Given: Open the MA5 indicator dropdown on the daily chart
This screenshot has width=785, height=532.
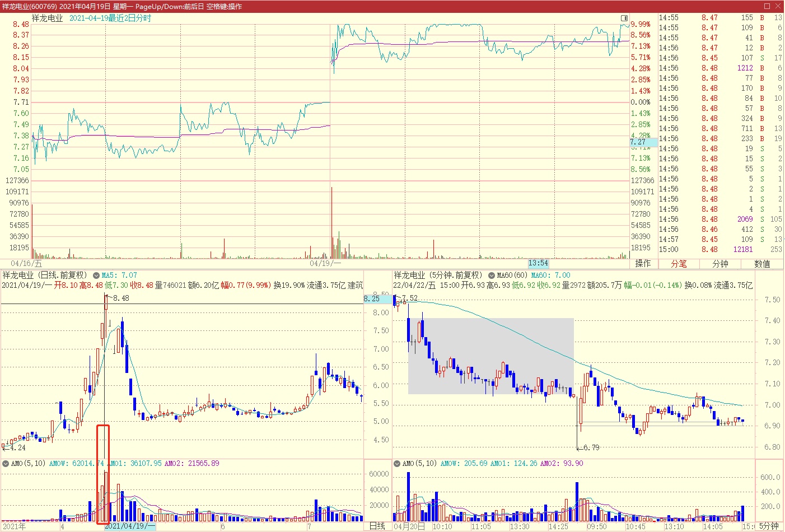Looking at the screenshot, I should (x=96, y=276).
